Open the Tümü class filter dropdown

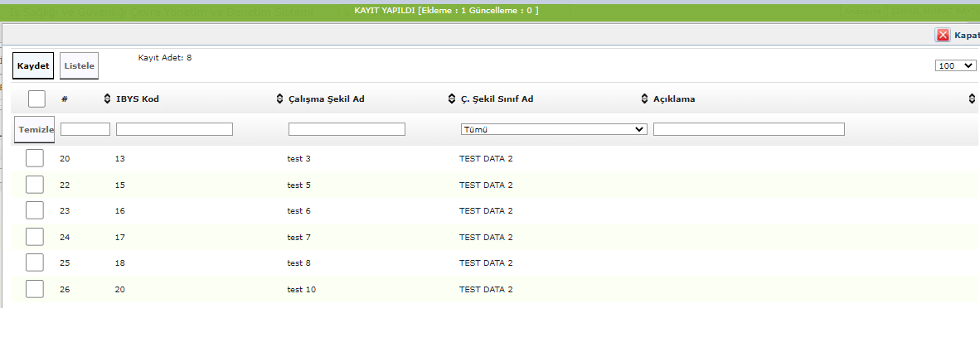[553, 129]
